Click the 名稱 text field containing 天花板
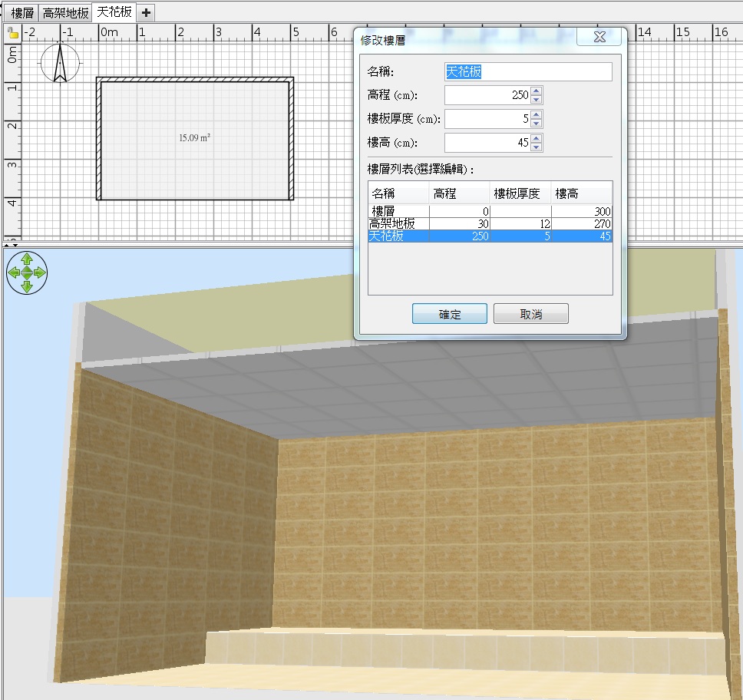 click(x=528, y=71)
